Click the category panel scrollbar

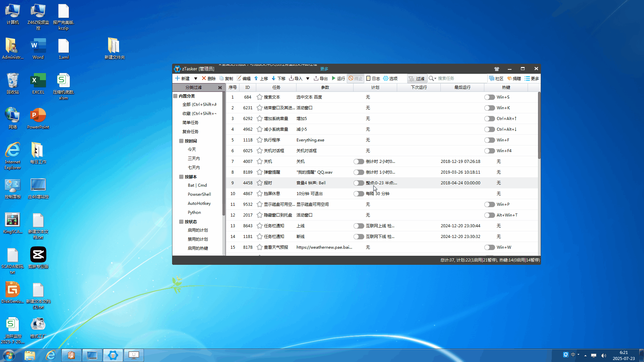(x=223, y=154)
